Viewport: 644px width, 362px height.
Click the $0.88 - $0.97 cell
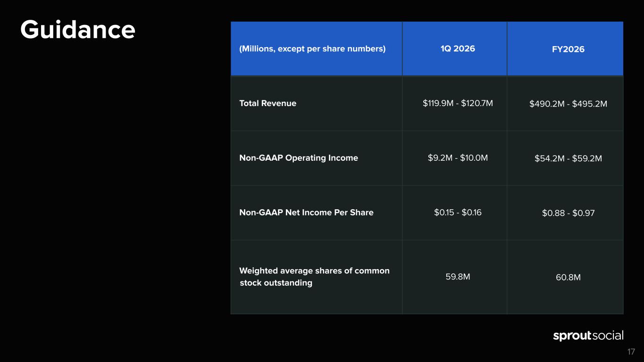568,213
